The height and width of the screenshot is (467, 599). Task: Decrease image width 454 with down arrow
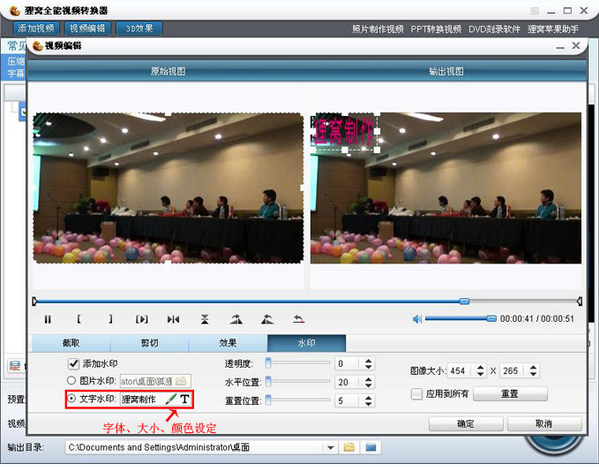pyautogui.click(x=481, y=374)
